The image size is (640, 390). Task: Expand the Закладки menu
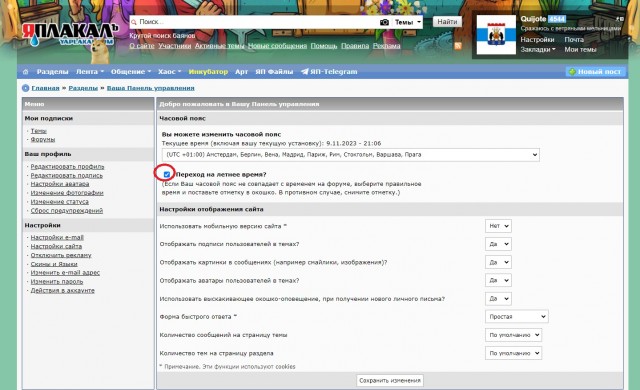tap(538, 49)
